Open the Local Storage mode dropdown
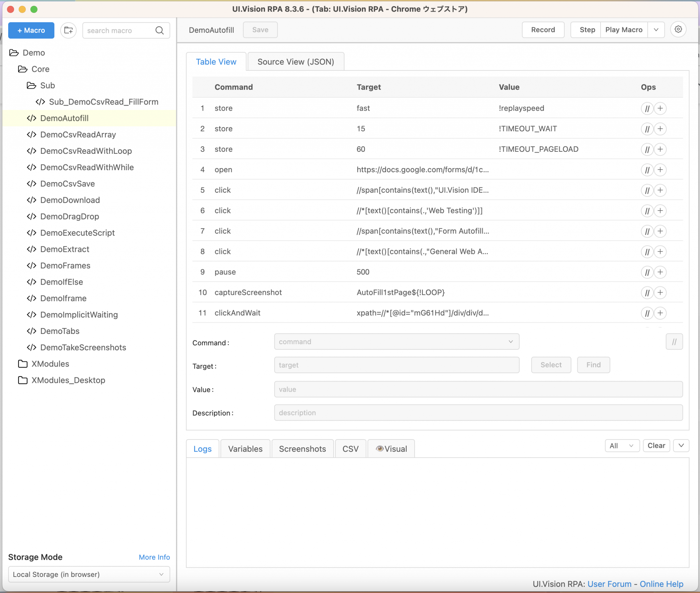The height and width of the screenshot is (593, 700). 89,574
